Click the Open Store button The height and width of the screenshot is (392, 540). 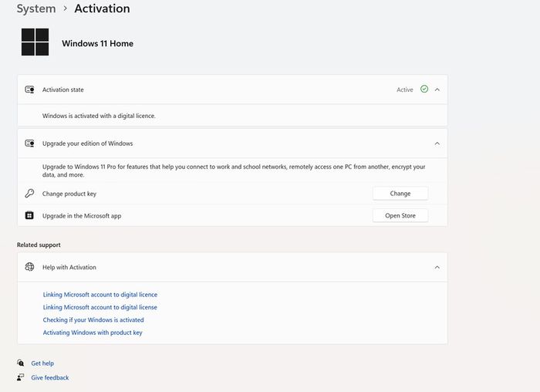point(400,215)
